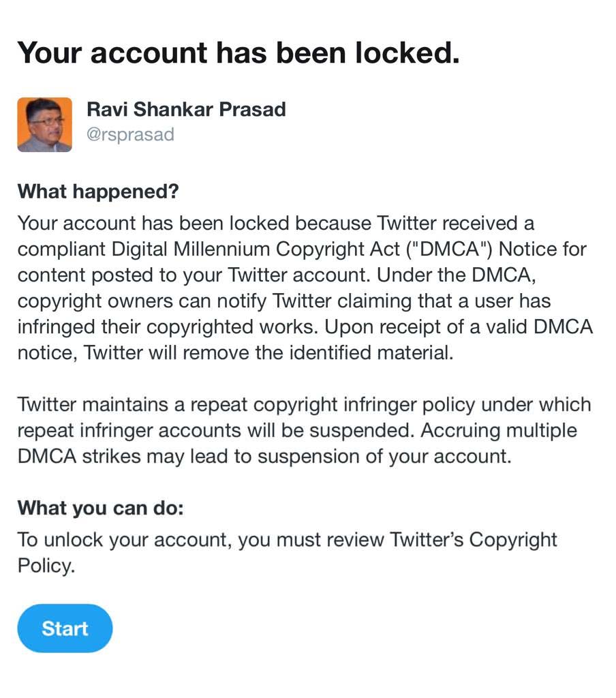The image size is (616, 698).
Task: Select the @rsprasad handle
Action: pyautogui.click(x=130, y=134)
